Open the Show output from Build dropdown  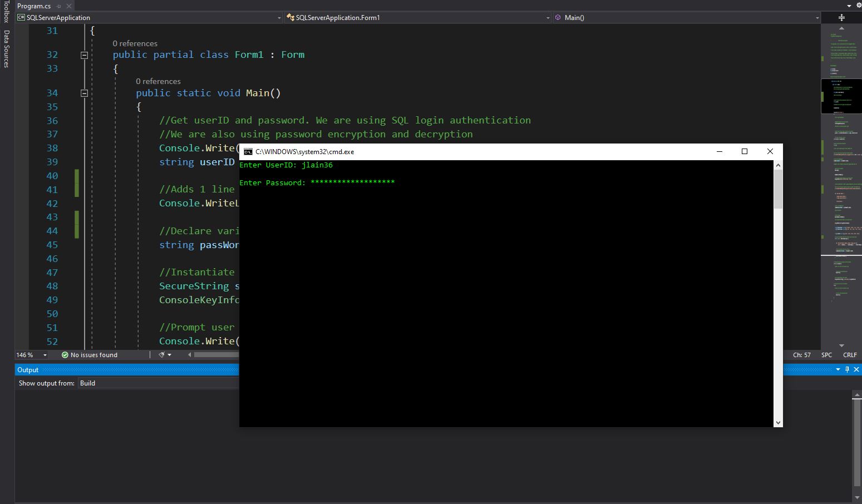click(159, 383)
